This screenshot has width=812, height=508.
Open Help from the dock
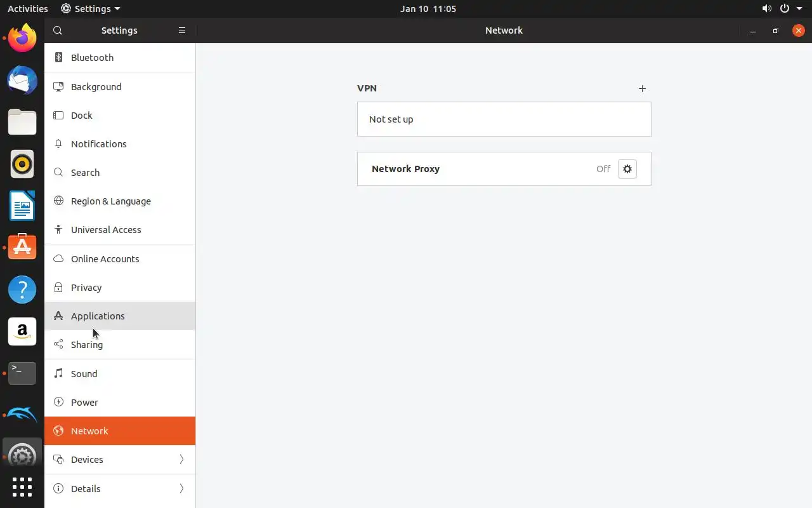pyautogui.click(x=22, y=290)
